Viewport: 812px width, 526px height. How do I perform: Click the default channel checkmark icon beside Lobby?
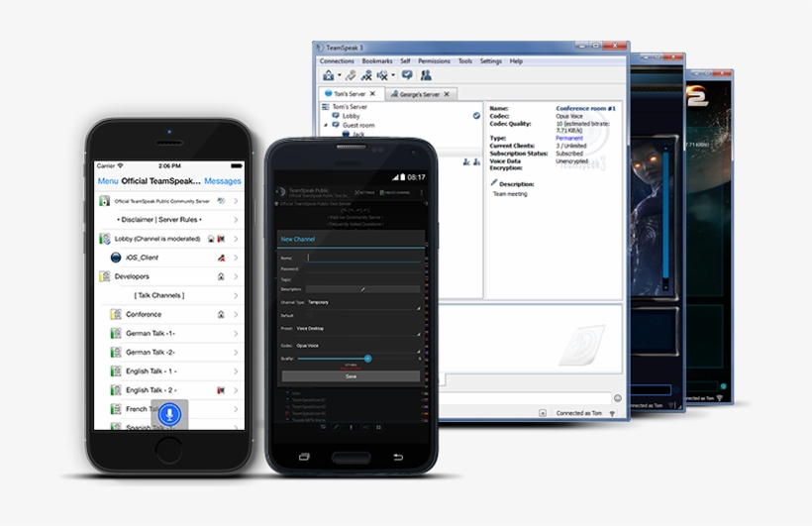coord(476,116)
